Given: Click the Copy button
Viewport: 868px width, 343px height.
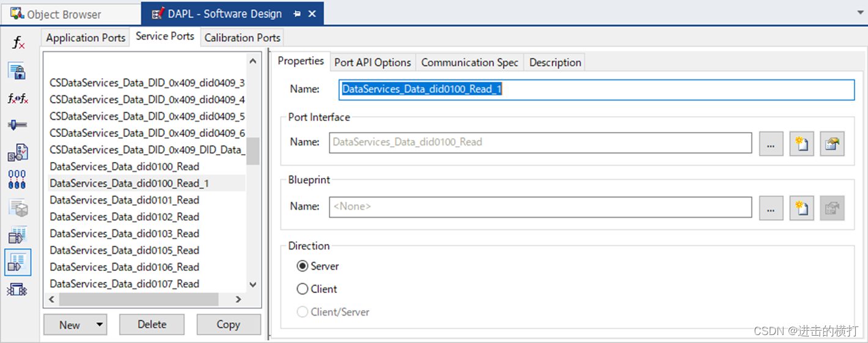Looking at the screenshot, I should tap(228, 325).
